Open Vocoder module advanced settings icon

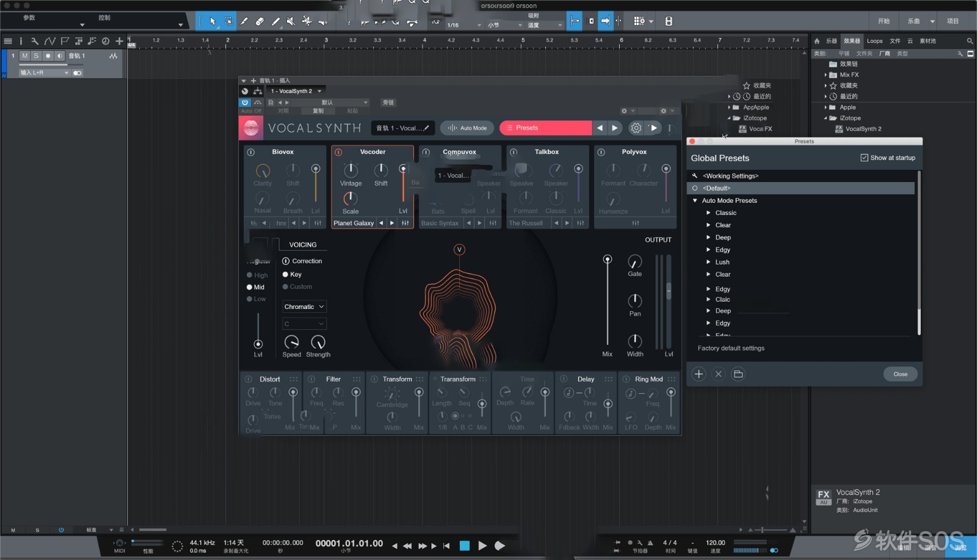coord(405,223)
